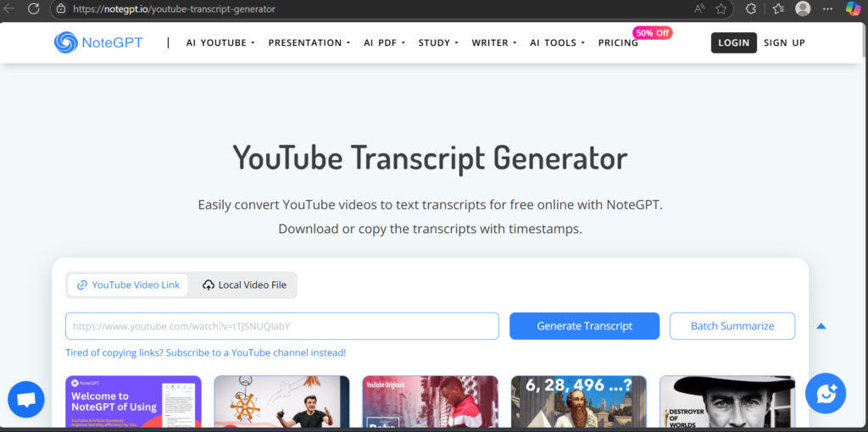The width and height of the screenshot is (868, 432).
Task: Click the lock site-info icon
Action: coord(61,8)
